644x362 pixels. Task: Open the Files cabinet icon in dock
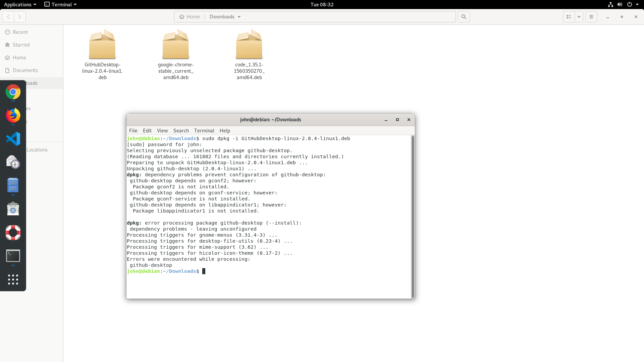pos(13,186)
